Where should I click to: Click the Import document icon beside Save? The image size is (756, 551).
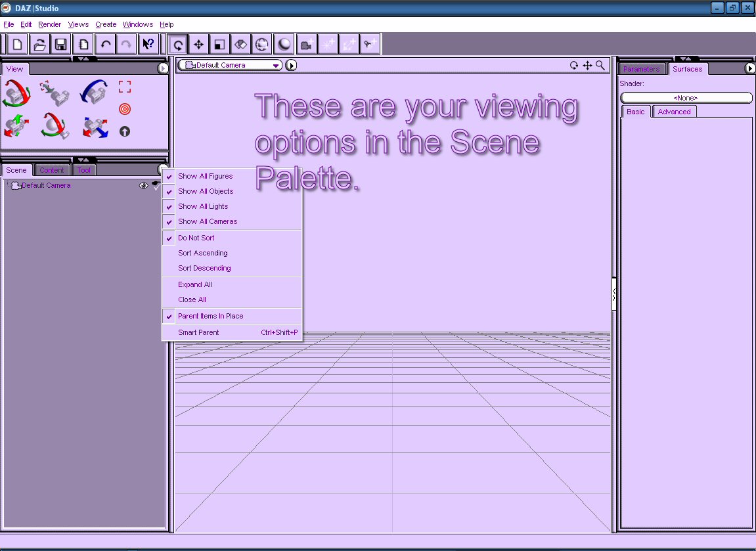(x=83, y=45)
